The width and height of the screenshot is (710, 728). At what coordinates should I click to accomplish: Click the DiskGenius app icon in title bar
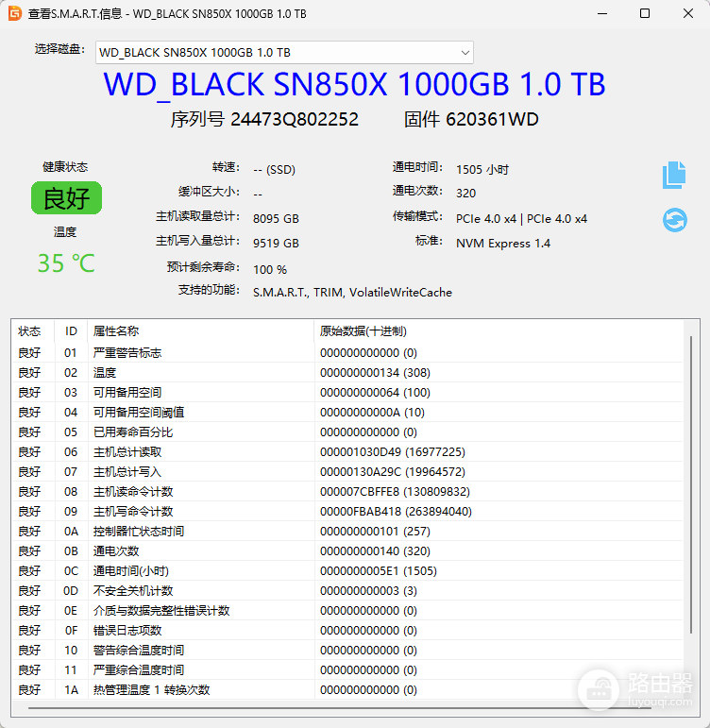click(x=15, y=13)
